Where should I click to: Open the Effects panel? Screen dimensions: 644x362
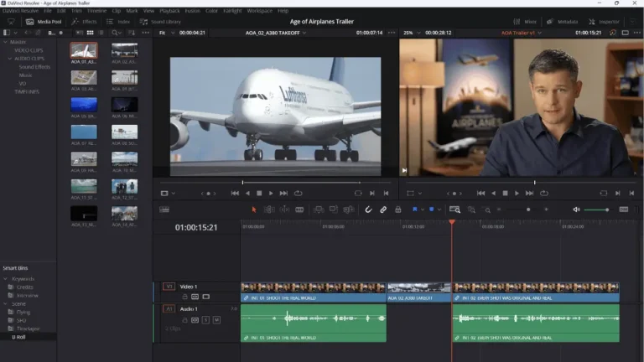point(84,22)
